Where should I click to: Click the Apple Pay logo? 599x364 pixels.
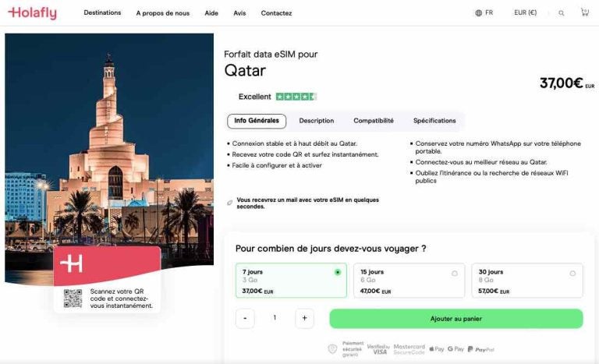[437, 349]
